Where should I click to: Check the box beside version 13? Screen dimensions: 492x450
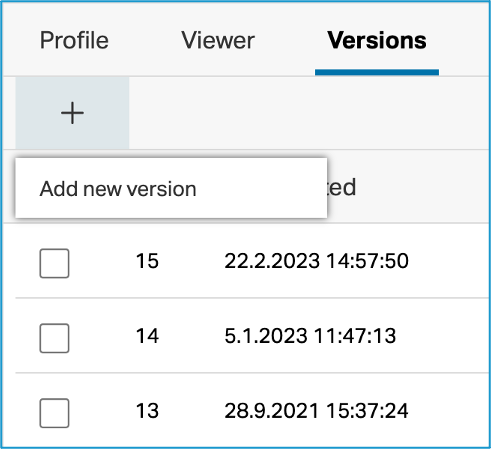[x=54, y=413]
